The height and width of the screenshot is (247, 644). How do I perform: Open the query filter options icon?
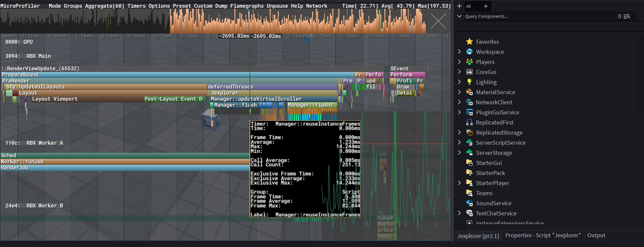[x=627, y=16]
